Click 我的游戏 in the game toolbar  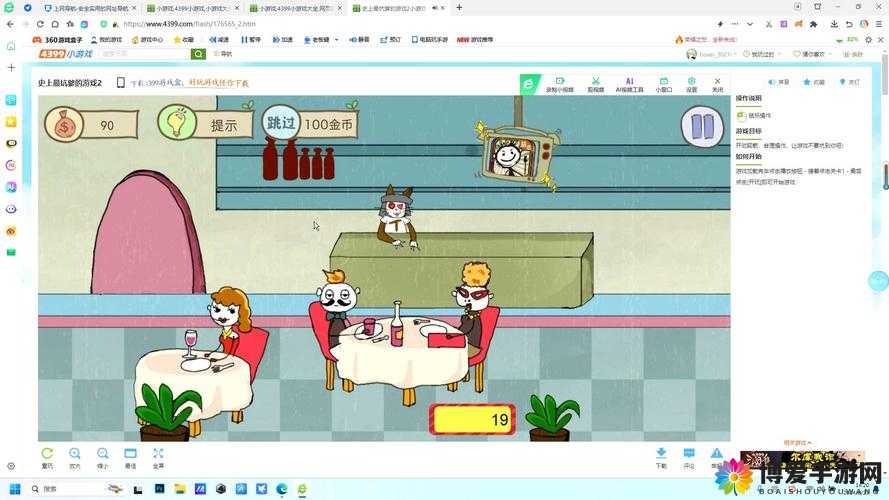[x=107, y=40]
